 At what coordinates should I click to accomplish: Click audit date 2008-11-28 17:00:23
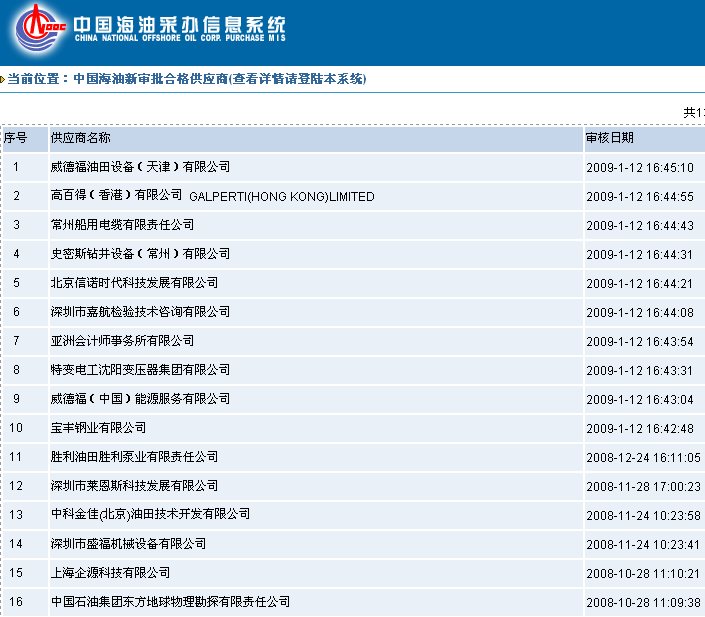[643, 487]
